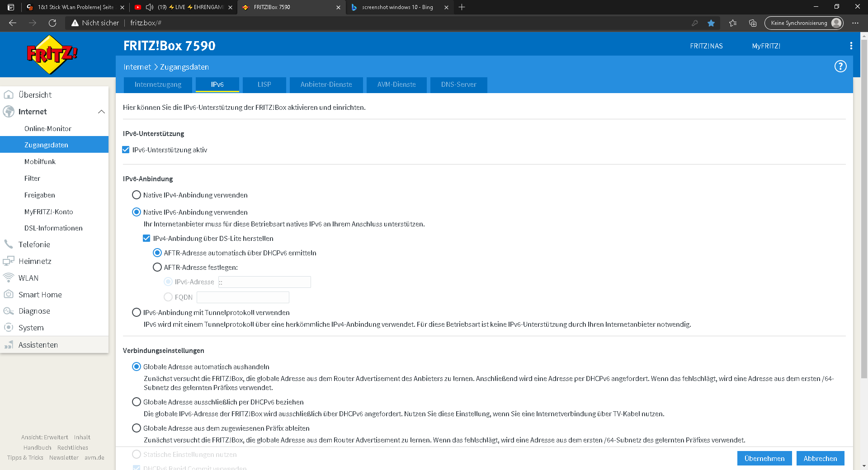This screenshot has height=470, width=868.
Task: Click the FQDN input field
Action: pos(243,297)
